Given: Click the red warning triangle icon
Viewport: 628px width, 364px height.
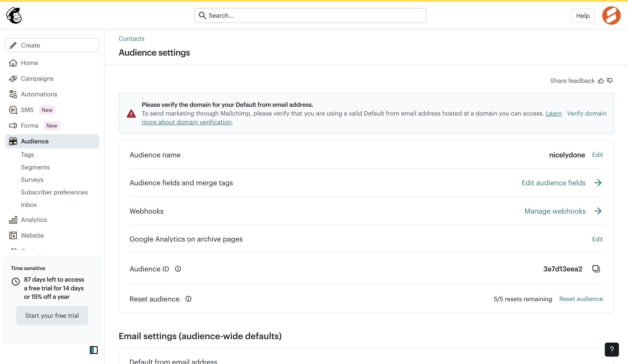Looking at the screenshot, I should [x=131, y=114].
